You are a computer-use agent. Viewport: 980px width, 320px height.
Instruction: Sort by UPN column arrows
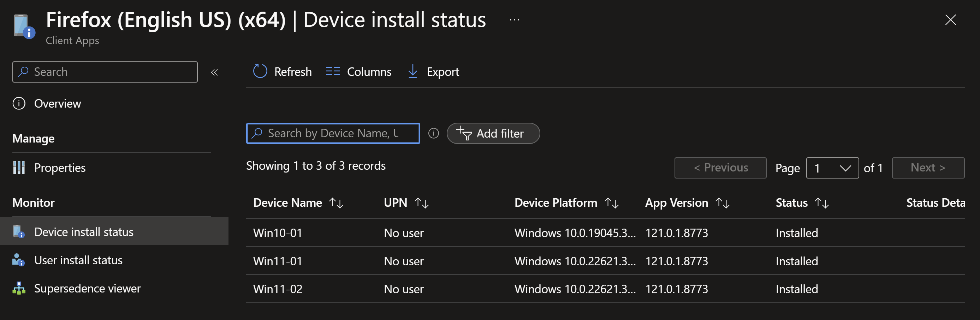click(422, 203)
